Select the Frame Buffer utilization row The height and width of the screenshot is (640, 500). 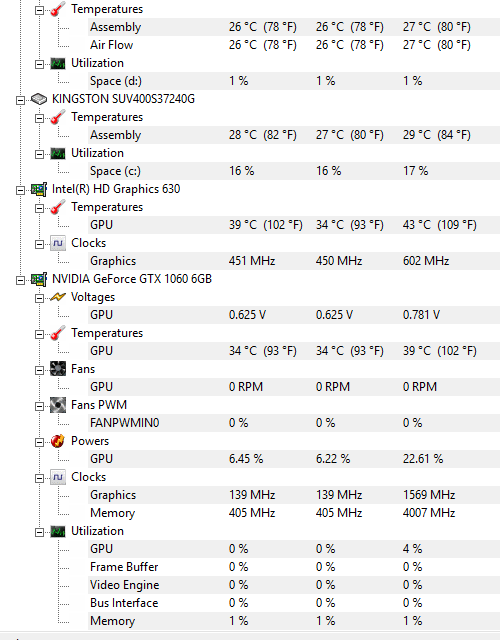coord(294,567)
